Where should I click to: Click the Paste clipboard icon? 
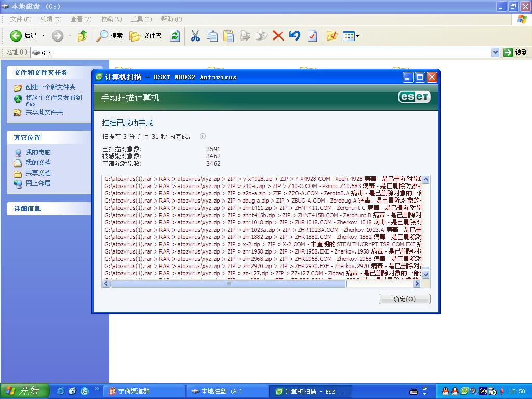229,36
